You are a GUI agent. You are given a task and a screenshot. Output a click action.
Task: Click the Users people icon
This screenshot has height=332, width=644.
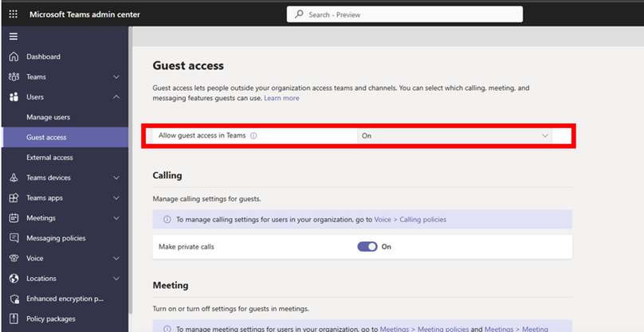point(14,97)
